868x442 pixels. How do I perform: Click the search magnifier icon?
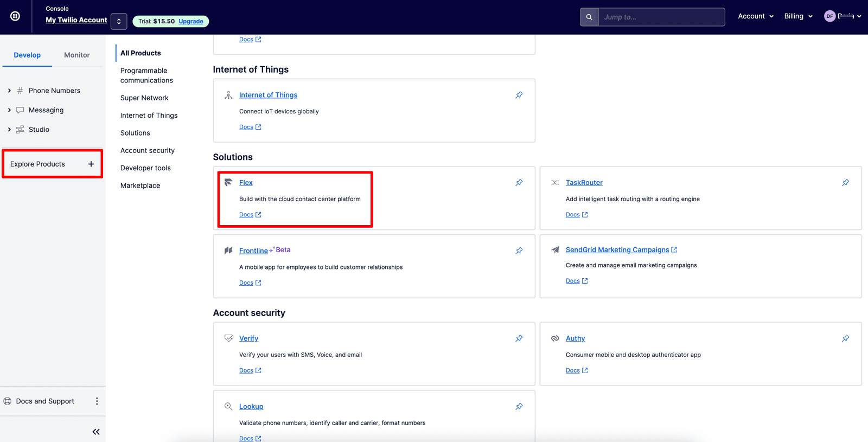pos(589,17)
